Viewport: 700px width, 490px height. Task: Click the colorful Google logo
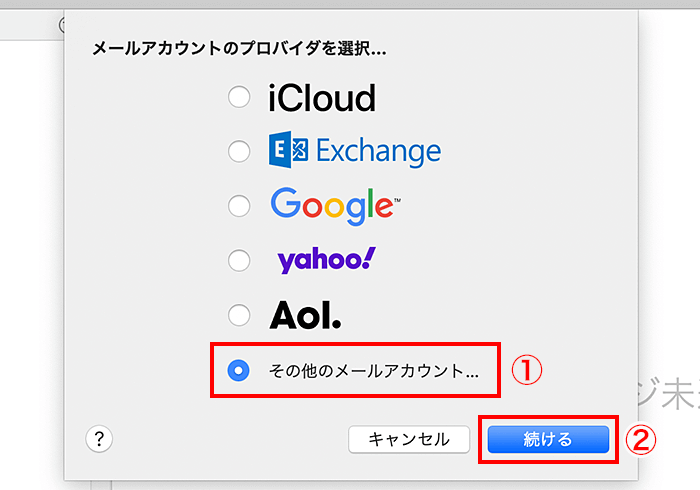pyautogui.click(x=335, y=207)
